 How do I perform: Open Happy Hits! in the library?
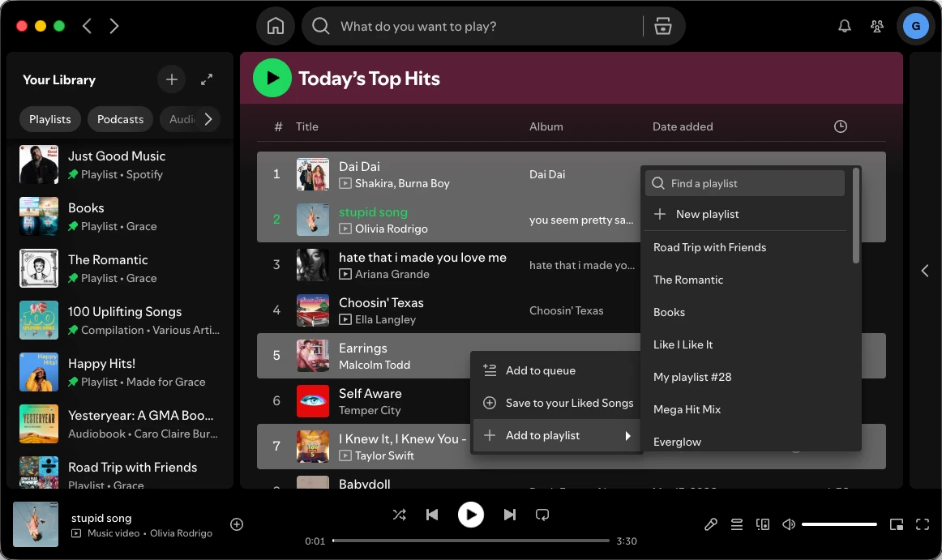(x=120, y=372)
